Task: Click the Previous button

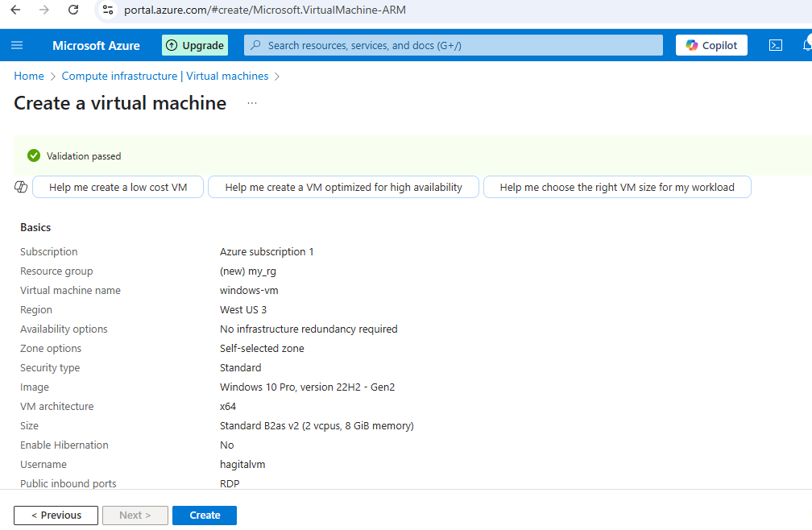Action: 56,516
